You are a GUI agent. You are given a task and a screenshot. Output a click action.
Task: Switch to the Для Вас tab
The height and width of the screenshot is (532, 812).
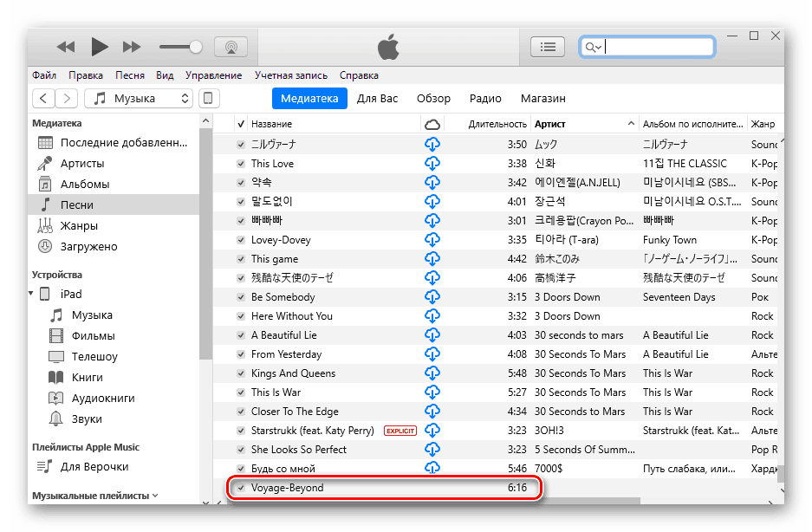377,99
